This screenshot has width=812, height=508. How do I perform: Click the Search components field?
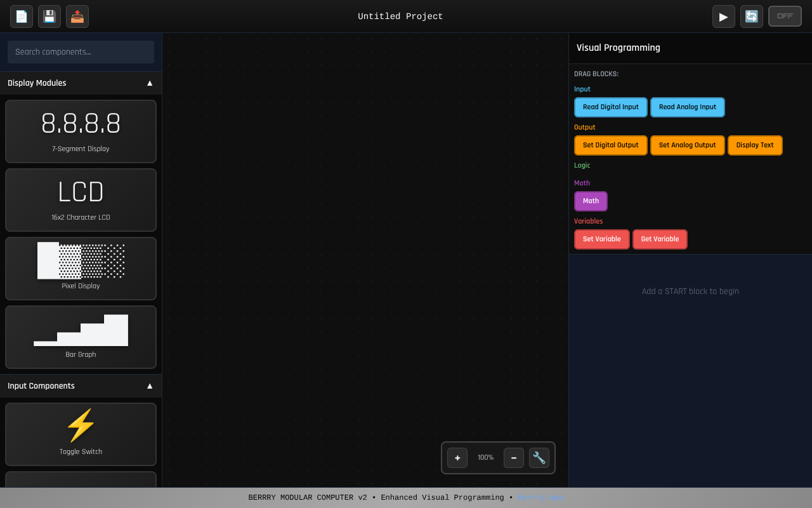click(x=81, y=52)
